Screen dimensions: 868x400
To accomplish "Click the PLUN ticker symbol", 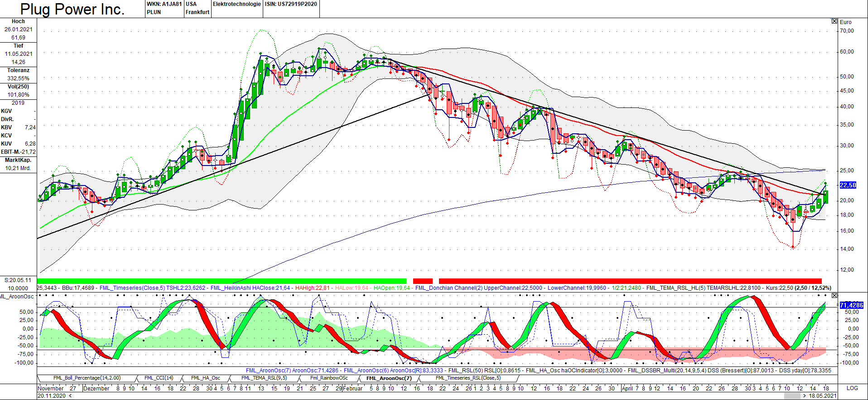I will 154,12.
